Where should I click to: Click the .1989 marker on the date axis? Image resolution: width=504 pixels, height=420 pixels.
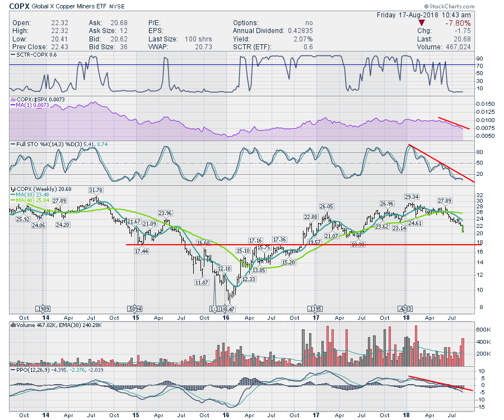(x=43, y=309)
